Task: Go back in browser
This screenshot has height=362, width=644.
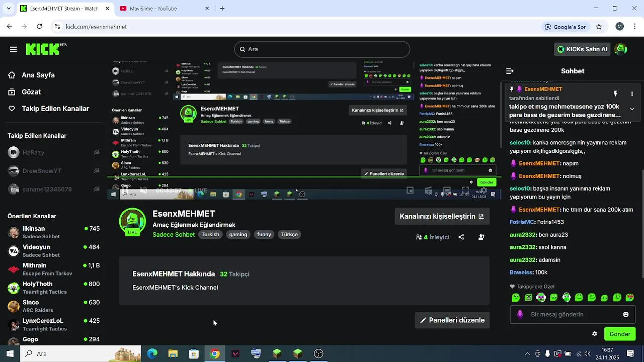Action: (x=9, y=27)
